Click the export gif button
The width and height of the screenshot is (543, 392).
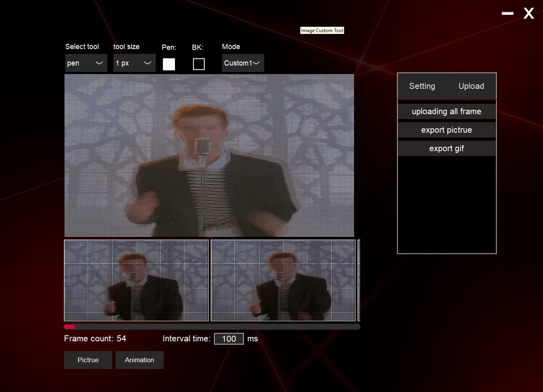[446, 148]
